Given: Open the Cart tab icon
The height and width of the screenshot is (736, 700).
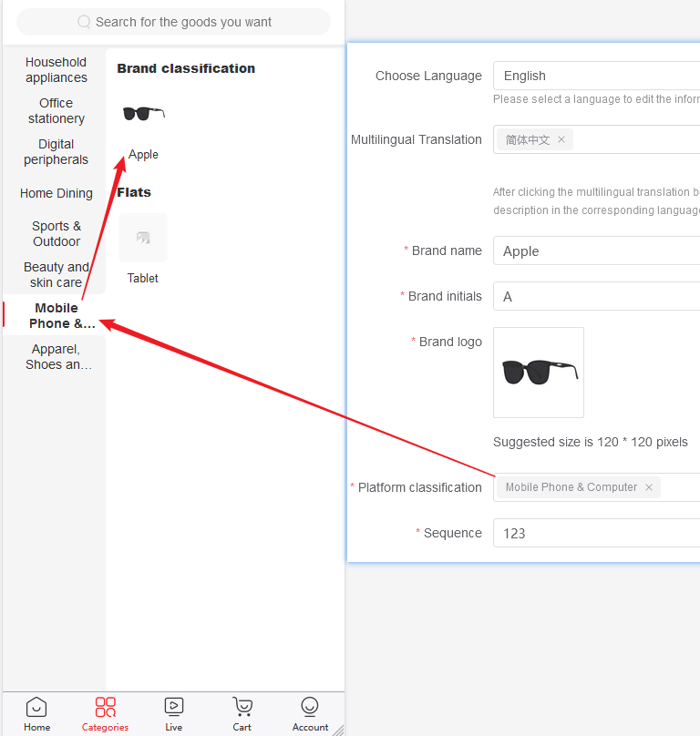Looking at the screenshot, I should coord(242,707).
